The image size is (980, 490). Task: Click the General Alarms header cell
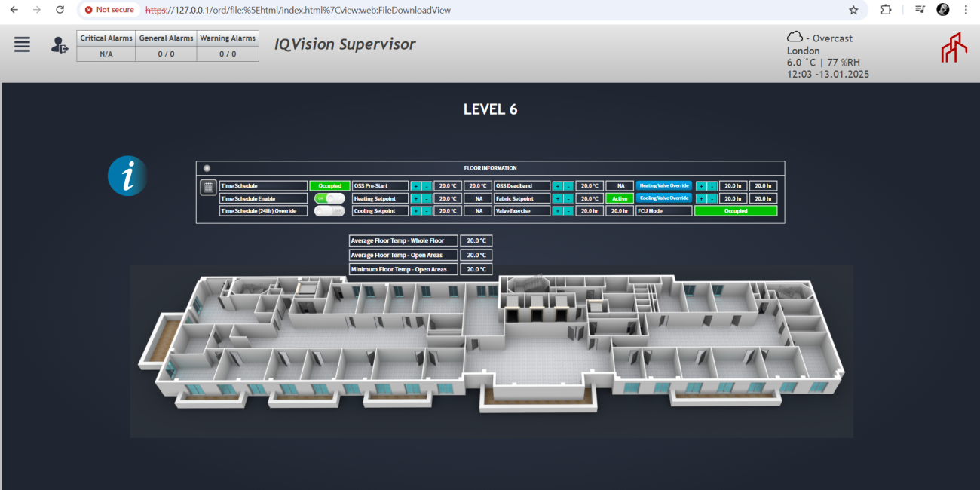pos(166,38)
